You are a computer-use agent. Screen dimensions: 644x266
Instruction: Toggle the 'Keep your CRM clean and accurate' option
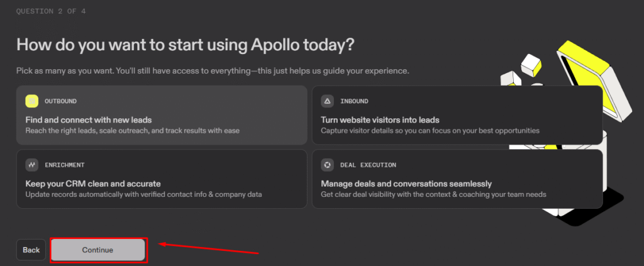pos(93,184)
